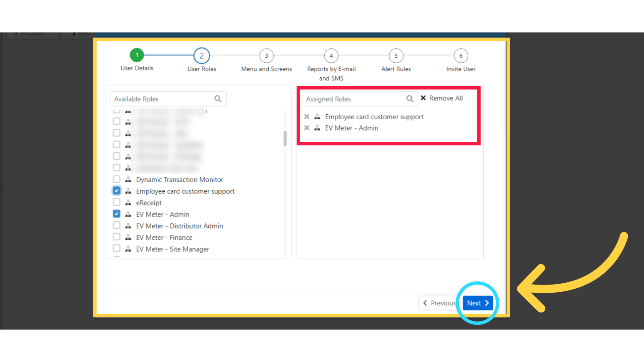Click role icon of assigned Employee card customer support
644x362 pixels.
point(317,117)
